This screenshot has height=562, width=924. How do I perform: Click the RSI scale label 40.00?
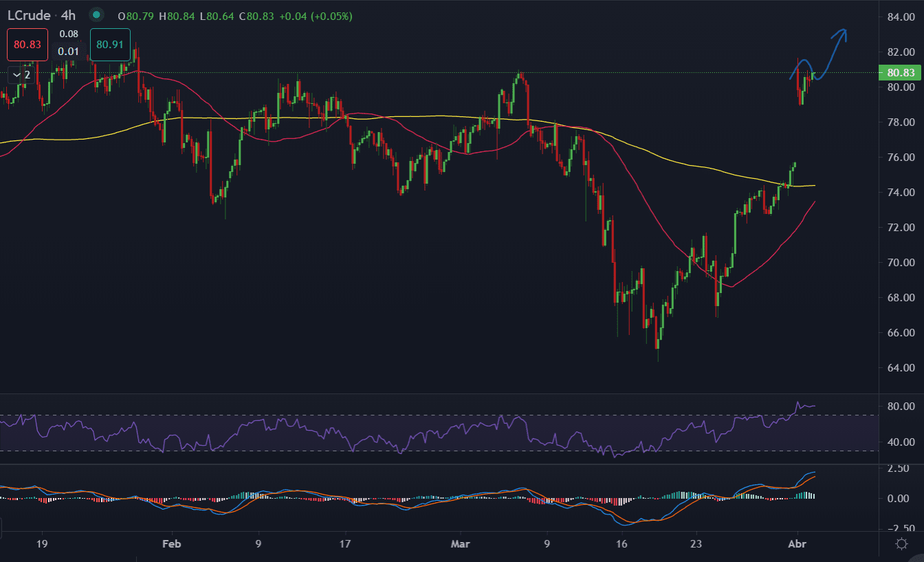[901, 442]
